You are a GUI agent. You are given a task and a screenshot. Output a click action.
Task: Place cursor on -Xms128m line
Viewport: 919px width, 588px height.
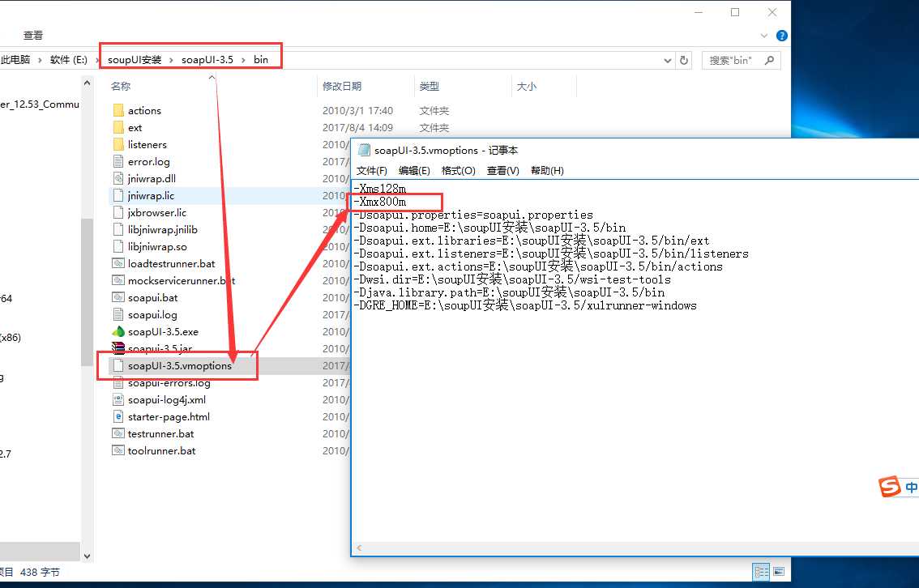pyautogui.click(x=380, y=189)
